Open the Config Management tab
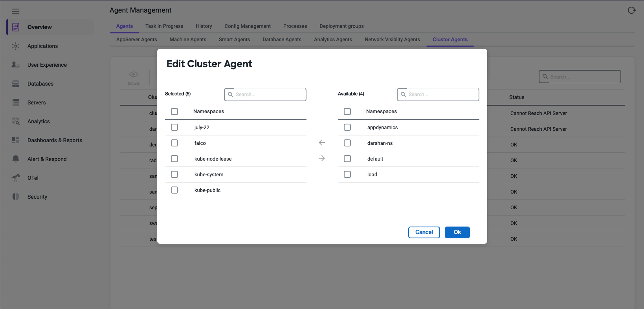Image resolution: width=644 pixels, height=309 pixels. tap(248, 26)
